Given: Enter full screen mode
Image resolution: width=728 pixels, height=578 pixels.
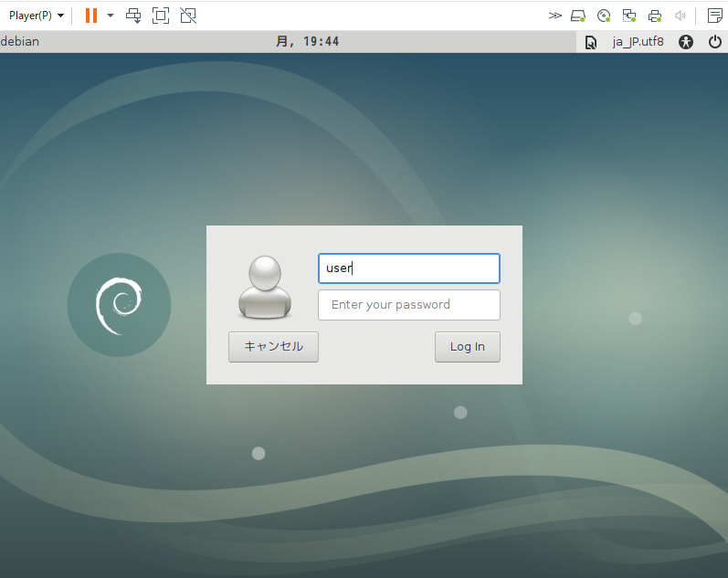Looking at the screenshot, I should pyautogui.click(x=161, y=16).
